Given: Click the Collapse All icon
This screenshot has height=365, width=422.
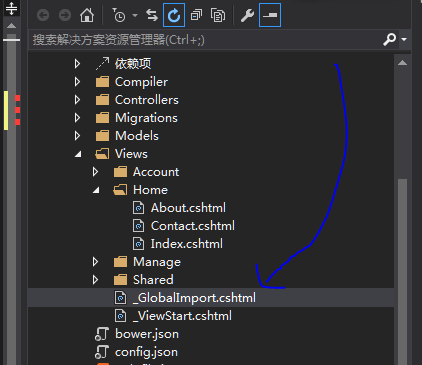Looking at the screenshot, I should click(196, 15).
